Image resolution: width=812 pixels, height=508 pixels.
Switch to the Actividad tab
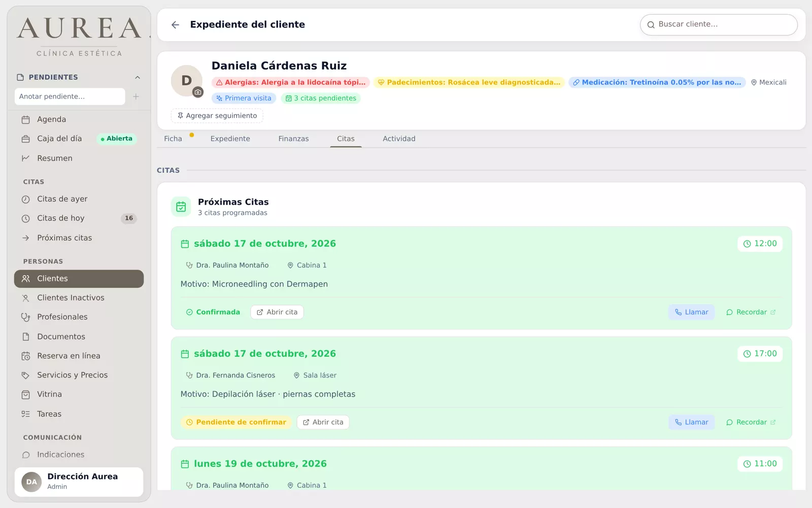point(399,139)
